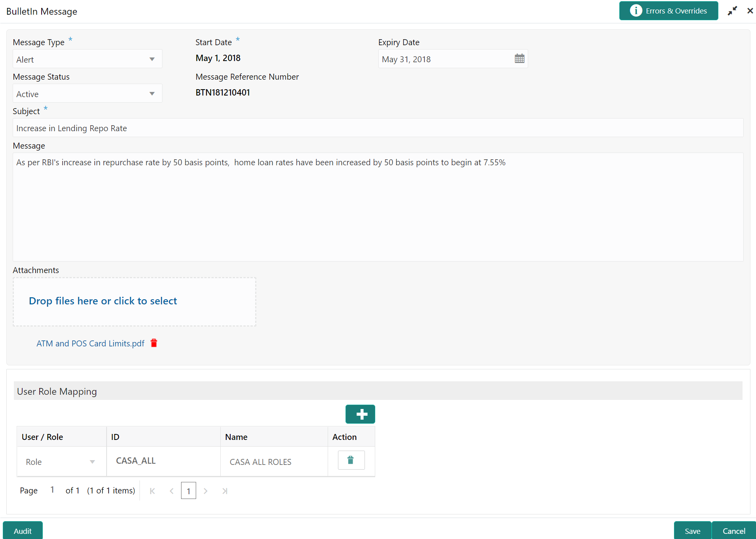
Task: Delete the ATM and POS Card Limits.pdf attachment
Action: [154, 343]
